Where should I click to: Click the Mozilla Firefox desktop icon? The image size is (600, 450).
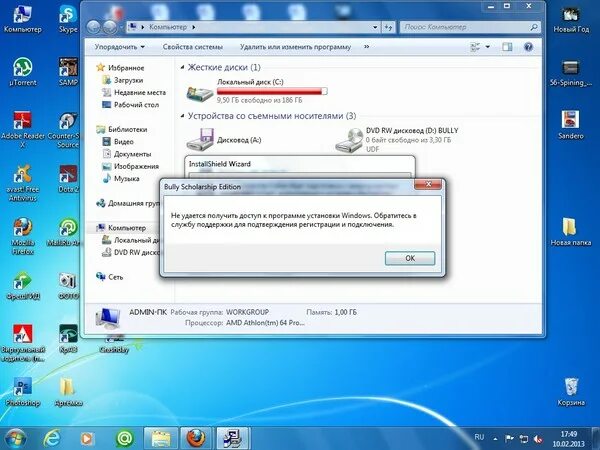22,236
